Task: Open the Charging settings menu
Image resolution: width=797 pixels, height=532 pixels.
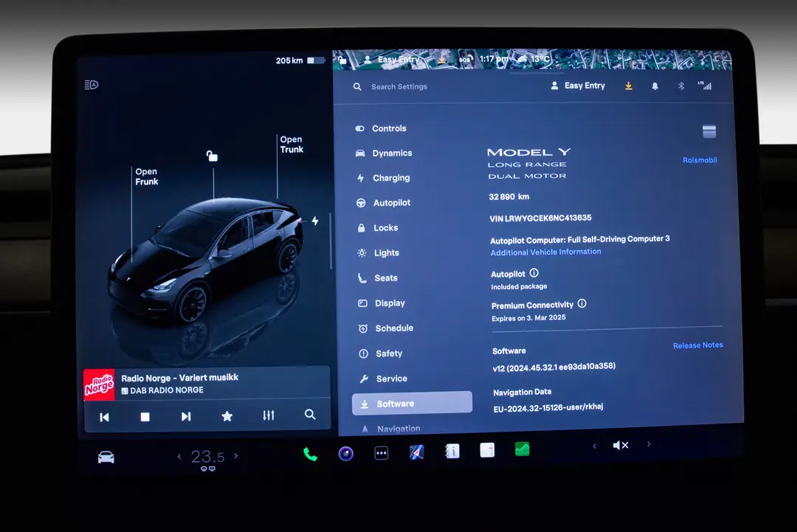Action: pos(383,178)
